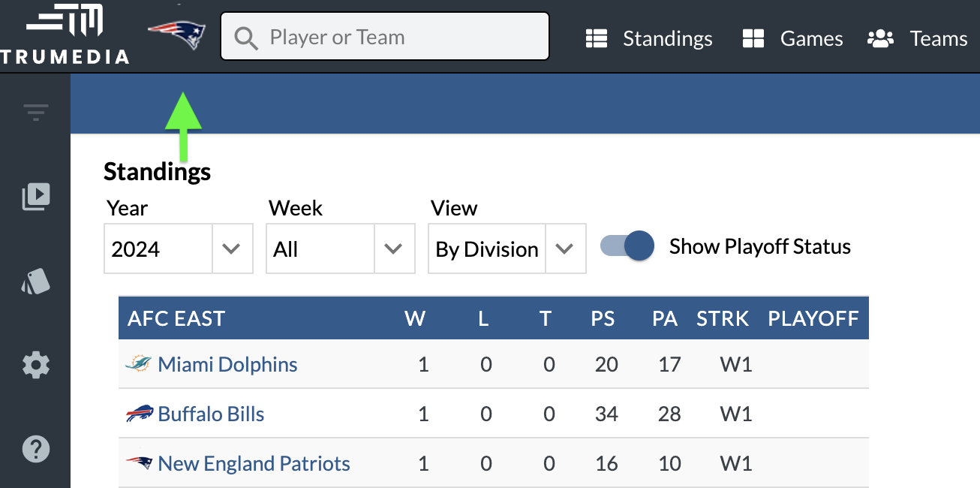Click the Player or Team search field
Screen dimensions: 980x488
pos(398,37)
